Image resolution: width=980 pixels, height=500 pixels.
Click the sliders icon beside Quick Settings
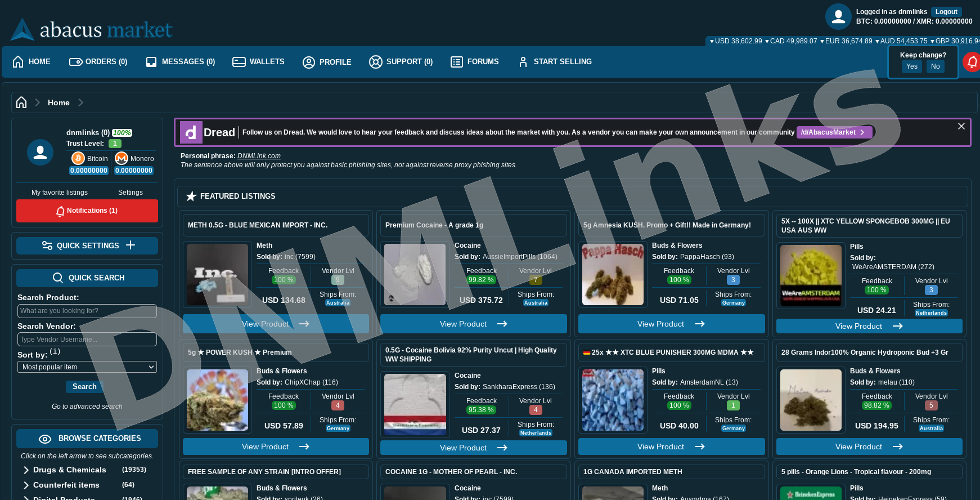[47, 245]
